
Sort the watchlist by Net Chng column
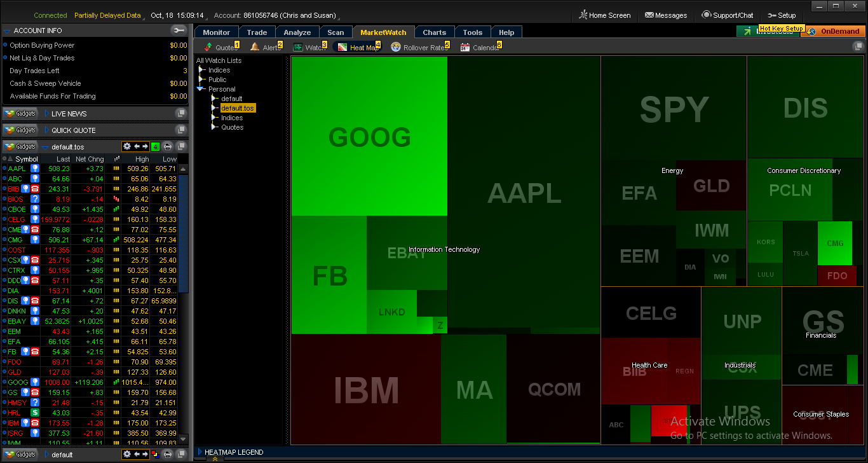point(89,159)
